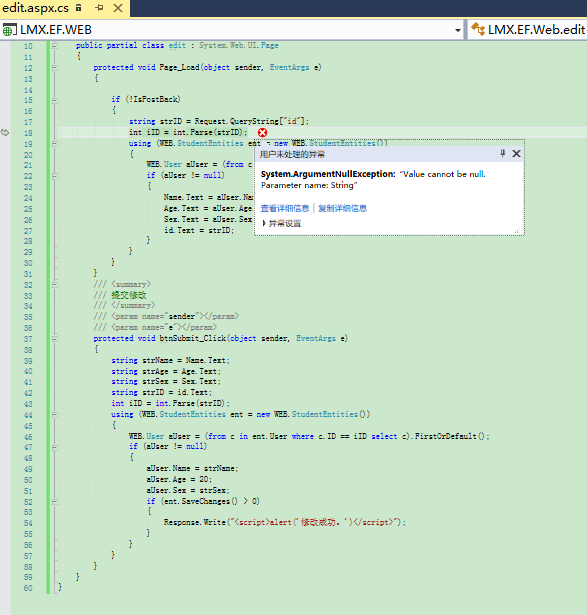
Task: Collapse the using block at line 44
Action: click(x=55, y=415)
